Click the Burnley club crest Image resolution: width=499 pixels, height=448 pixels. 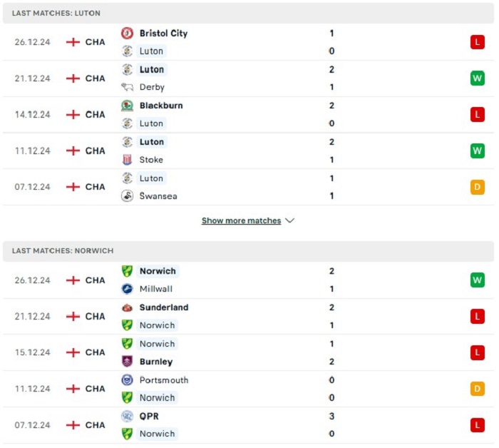[128, 362]
